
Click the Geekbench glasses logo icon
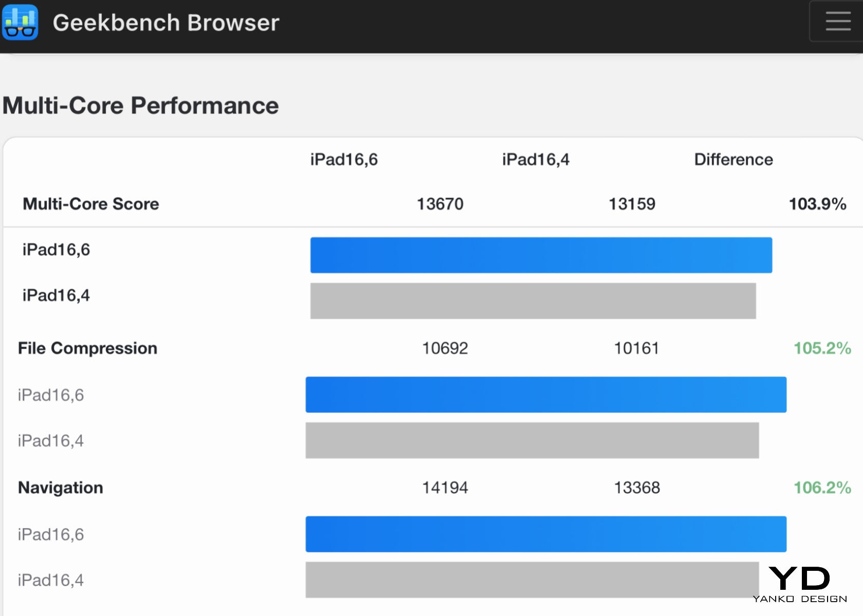(x=20, y=22)
